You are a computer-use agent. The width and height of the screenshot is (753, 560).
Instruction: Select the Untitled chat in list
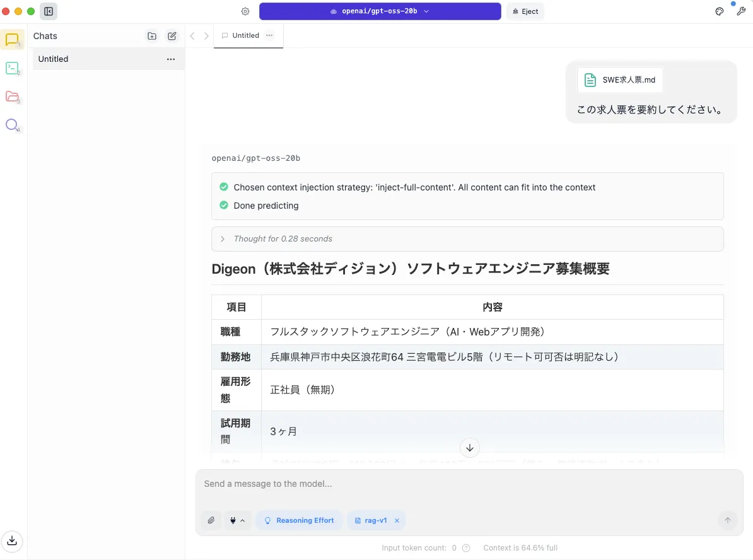[108, 59]
